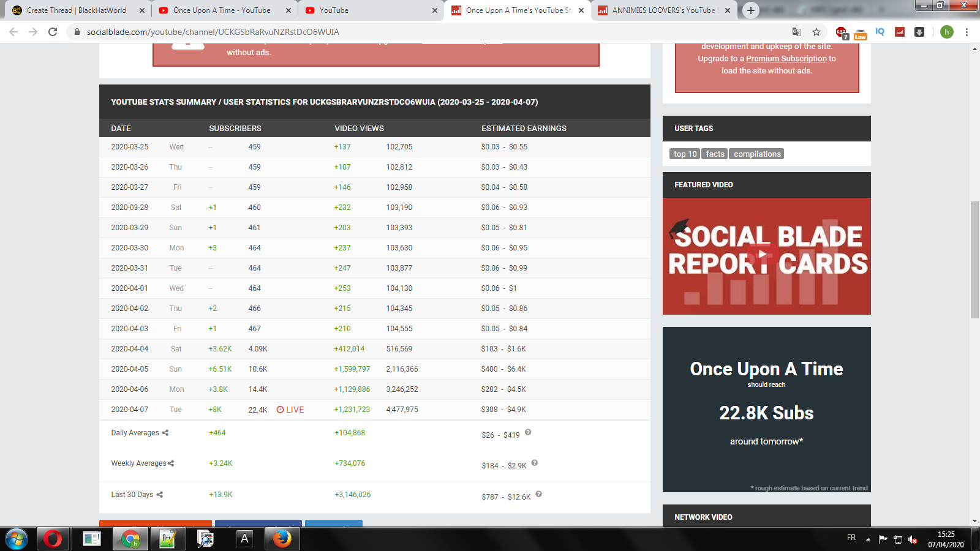Viewport: 980px width, 551px height.
Task: View site information via the lock icon
Action: 77,32
